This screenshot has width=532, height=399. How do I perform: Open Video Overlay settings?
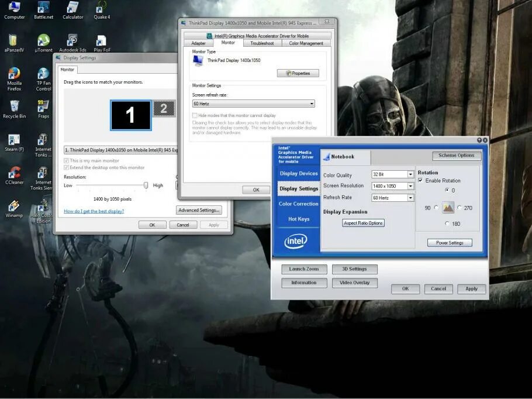(354, 283)
